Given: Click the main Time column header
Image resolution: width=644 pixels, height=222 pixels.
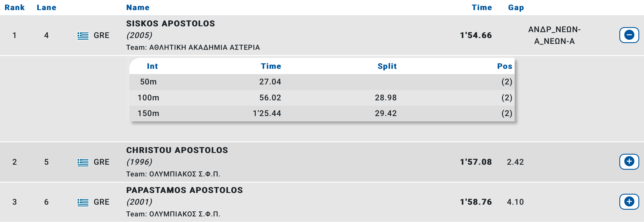Looking at the screenshot, I should point(482,8).
